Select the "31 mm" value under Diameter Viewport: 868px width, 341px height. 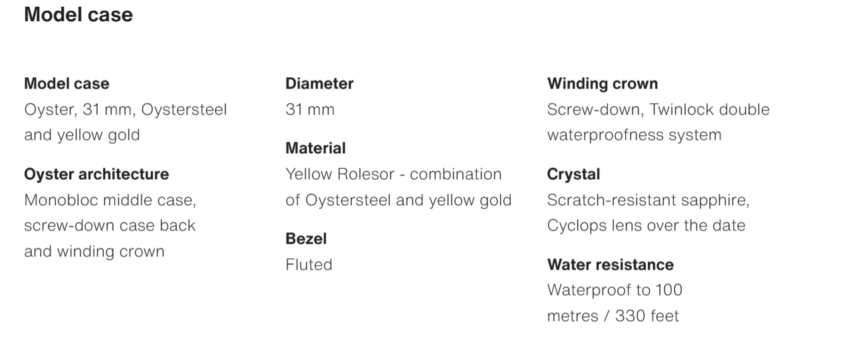[310, 109]
